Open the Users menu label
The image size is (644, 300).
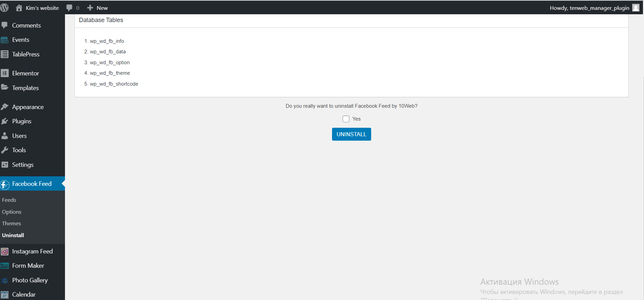point(19,136)
